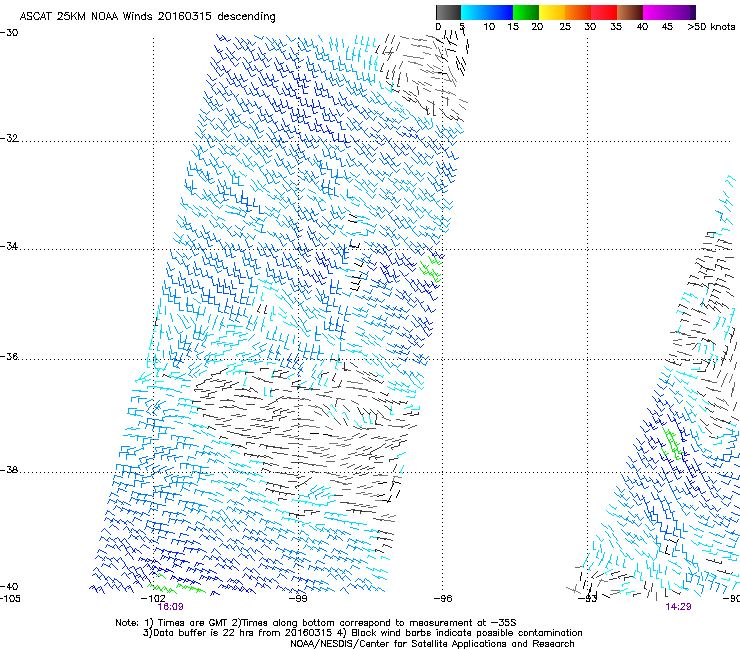Click the '45' legend tick label
Image resolution: width=740 pixels, height=650 pixels.
tap(667, 26)
